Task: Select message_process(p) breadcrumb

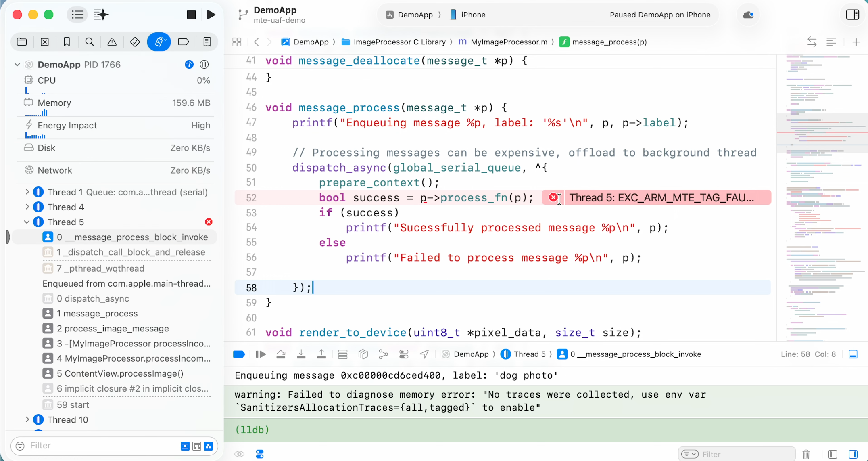Action: (x=603, y=42)
